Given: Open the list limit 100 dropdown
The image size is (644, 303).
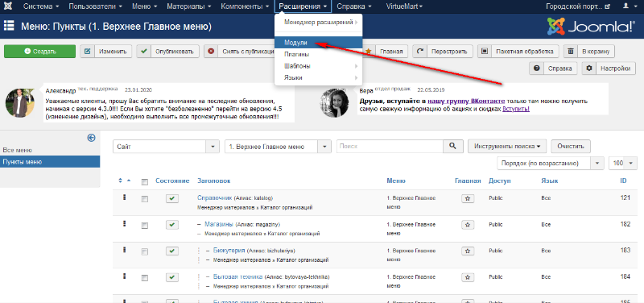Looking at the screenshot, I should pyautogui.click(x=622, y=163).
